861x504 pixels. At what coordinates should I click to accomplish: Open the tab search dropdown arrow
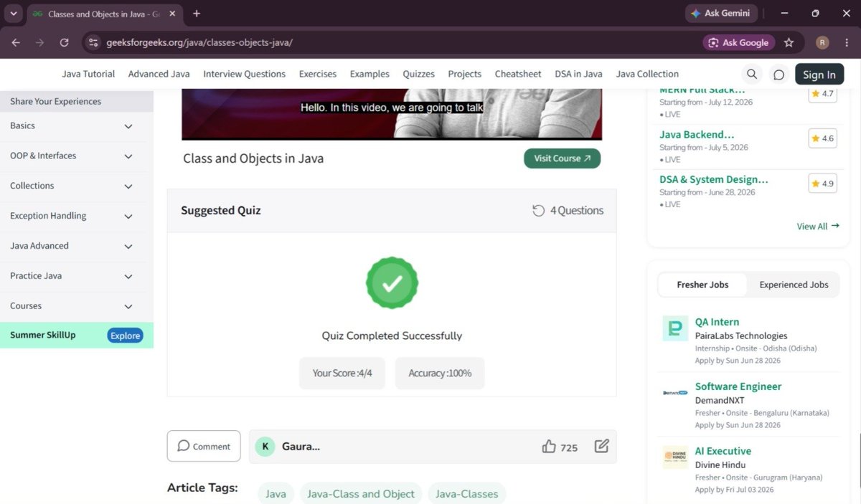pos(13,14)
